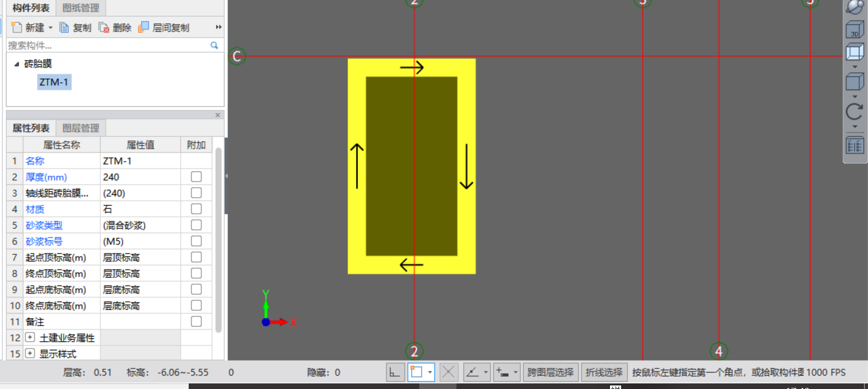Toggle the orthogonal mode icon

click(395, 372)
